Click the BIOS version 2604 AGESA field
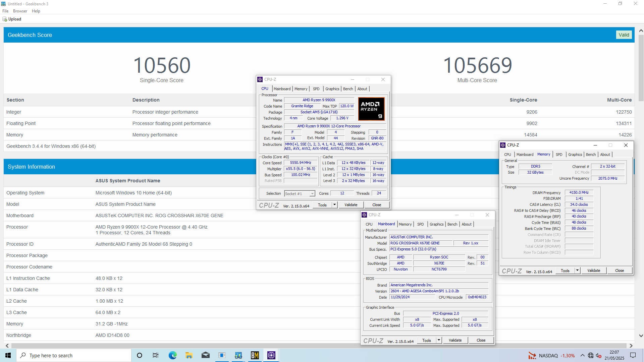Screen dimensions: 644x362 (439, 291)
